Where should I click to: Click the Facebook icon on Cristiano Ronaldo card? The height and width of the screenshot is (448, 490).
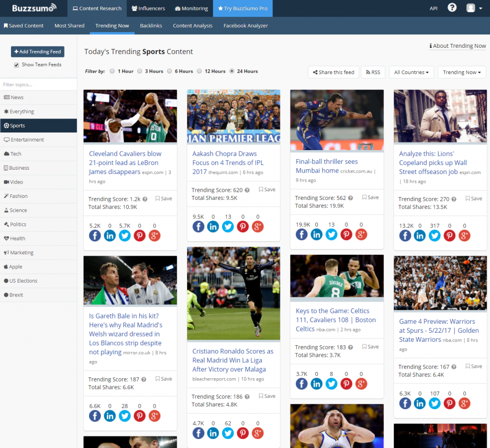point(198,433)
